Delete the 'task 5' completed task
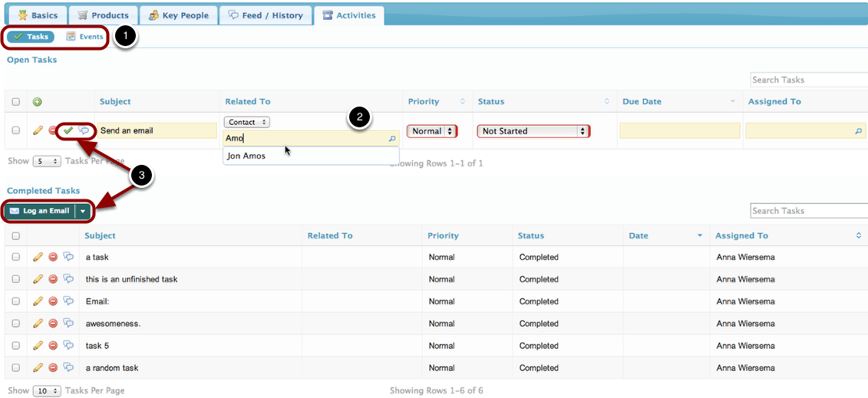The height and width of the screenshot is (398, 868). coord(53,346)
